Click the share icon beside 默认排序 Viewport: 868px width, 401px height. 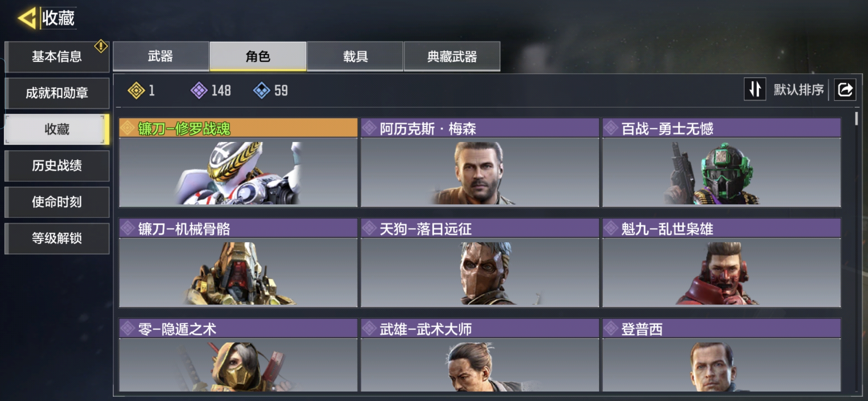pos(845,89)
